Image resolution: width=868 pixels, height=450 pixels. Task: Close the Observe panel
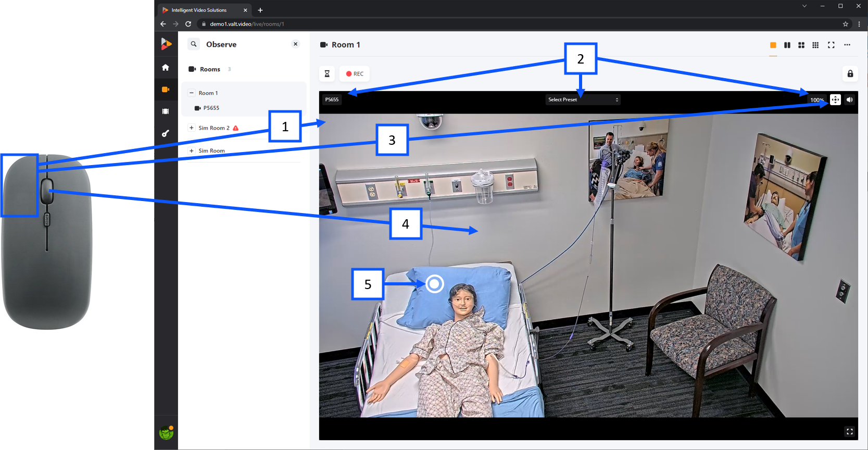pos(296,44)
